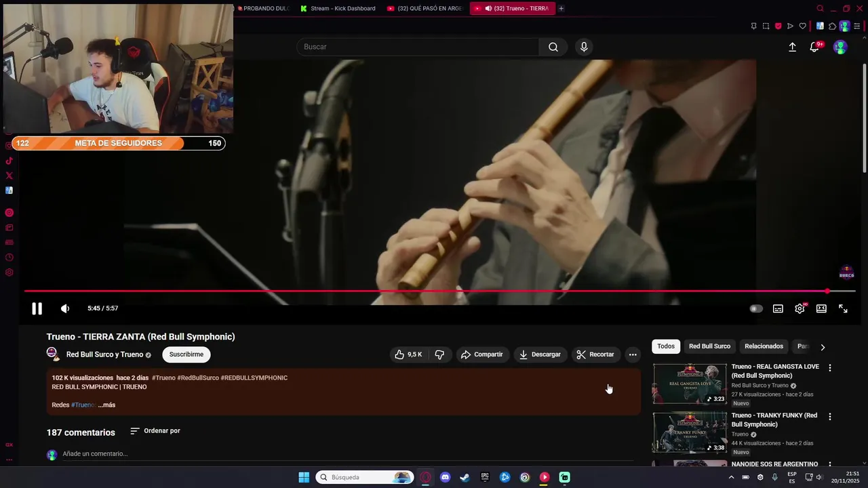Click the pin icon in address bar
The image size is (868, 488).
(x=753, y=26)
